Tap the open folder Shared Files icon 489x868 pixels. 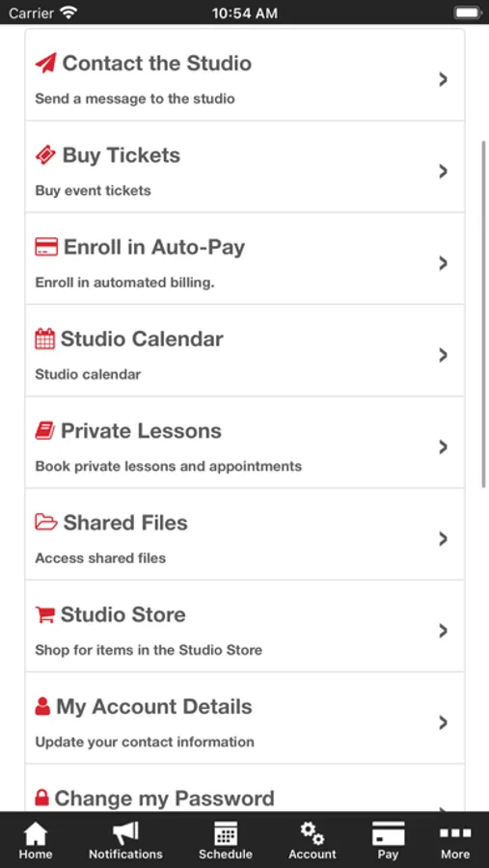46,522
